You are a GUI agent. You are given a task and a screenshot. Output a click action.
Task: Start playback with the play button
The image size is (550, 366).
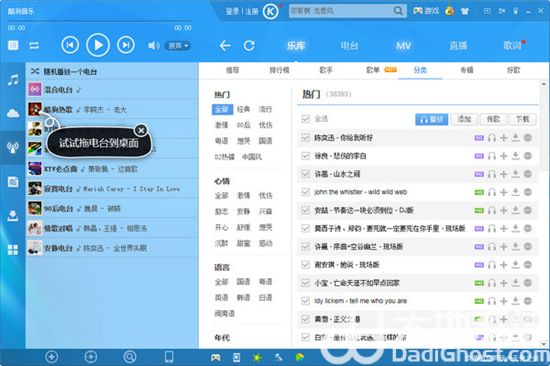click(x=98, y=45)
